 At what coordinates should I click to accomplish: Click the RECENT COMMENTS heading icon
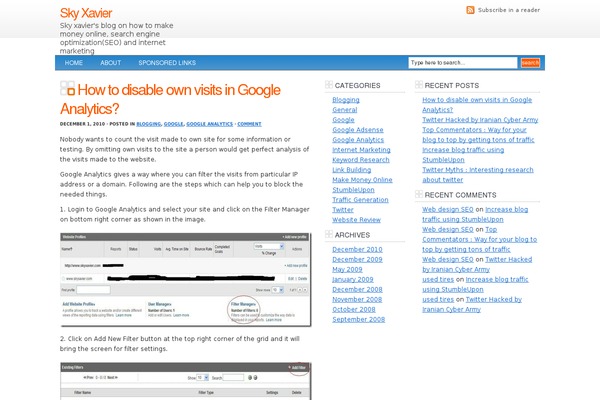point(419,194)
